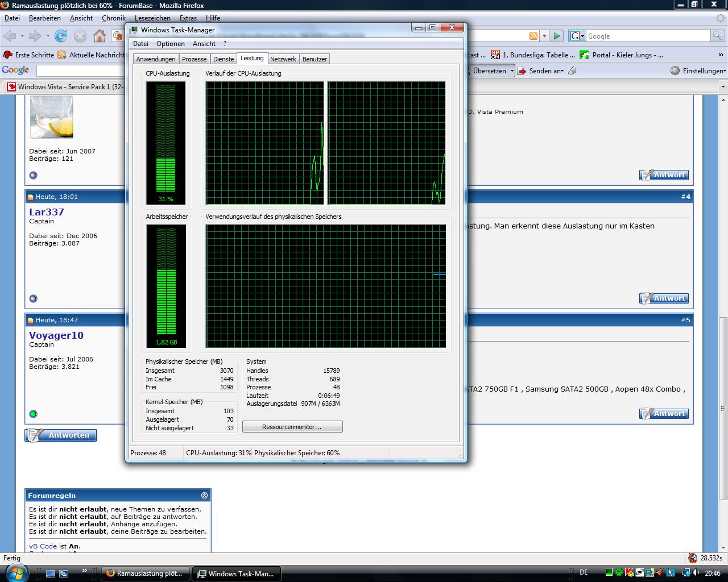Open Senden an dropdown
This screenshot has width=728, height=582.
[562, 71]
